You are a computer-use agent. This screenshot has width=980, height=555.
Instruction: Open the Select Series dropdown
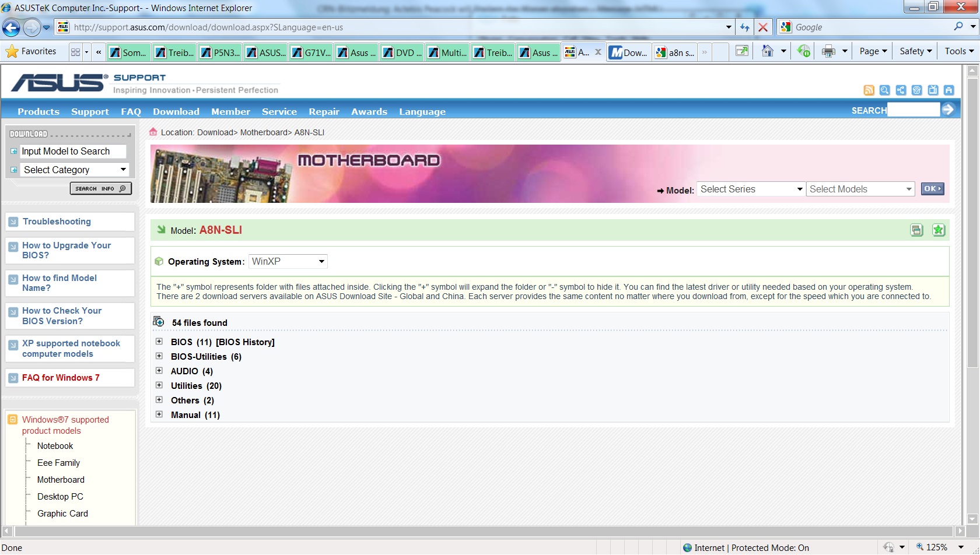[751, 189]
